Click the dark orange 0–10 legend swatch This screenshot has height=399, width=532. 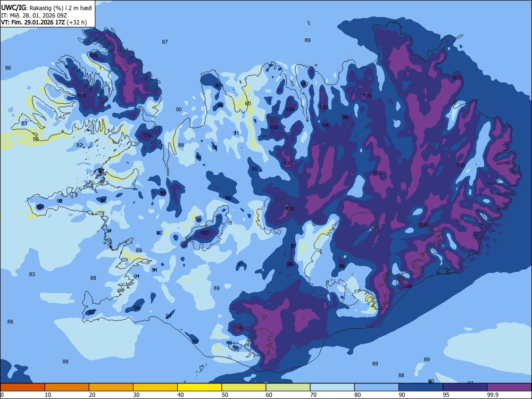pyautogui.click(x=22, y=387)
